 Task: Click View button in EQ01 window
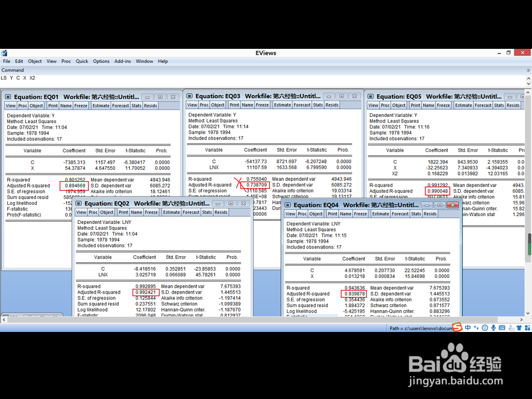pos(10,106)
